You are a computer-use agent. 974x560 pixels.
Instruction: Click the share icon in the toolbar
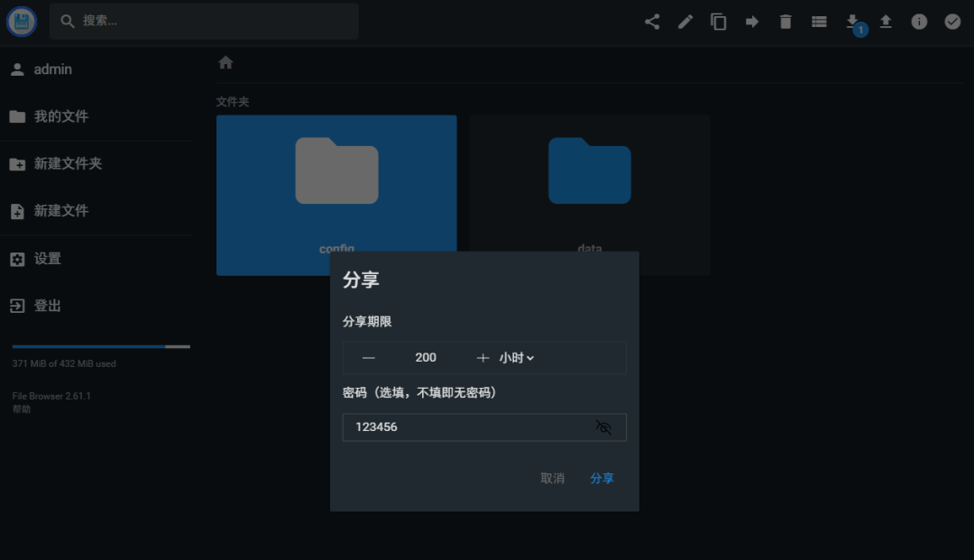pos(652,21)
